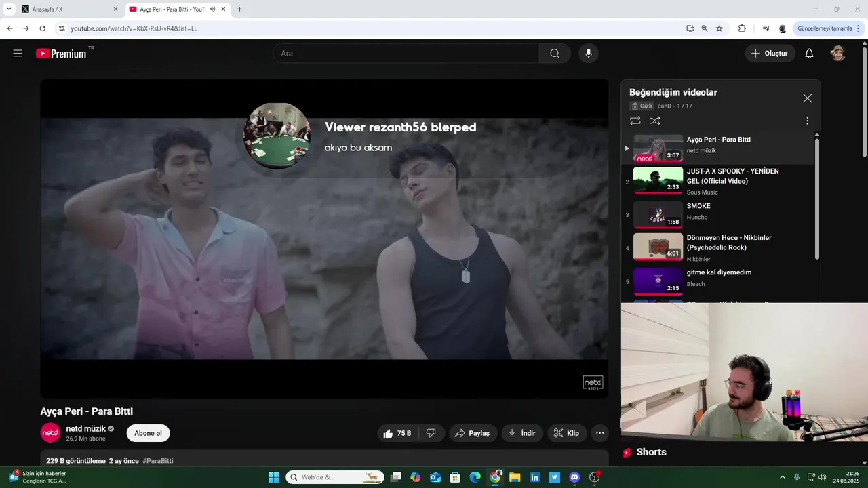Screen dimensions: 868x488
Task: Play SMOKE by Huncho in playlist
Action: tap(717, 214)
